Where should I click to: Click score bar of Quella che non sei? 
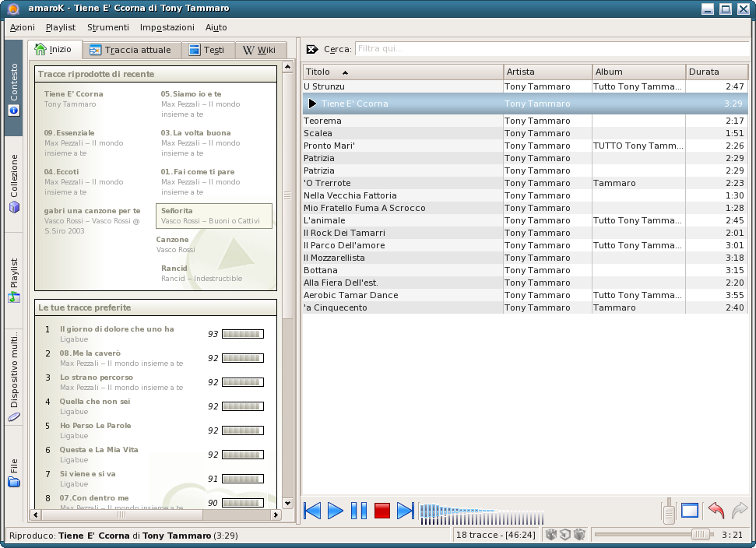[x=242, y=406]
